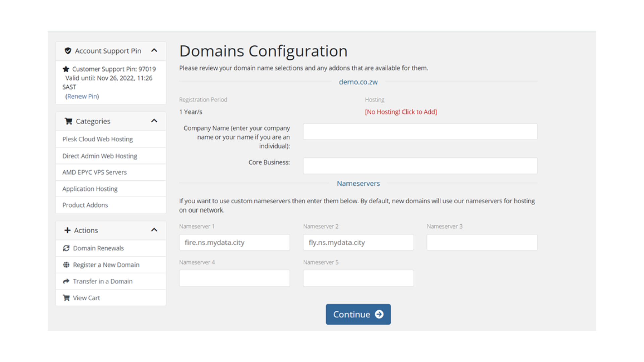
Task: Collapse the Categories panel chevron
Action: point(154,121)
